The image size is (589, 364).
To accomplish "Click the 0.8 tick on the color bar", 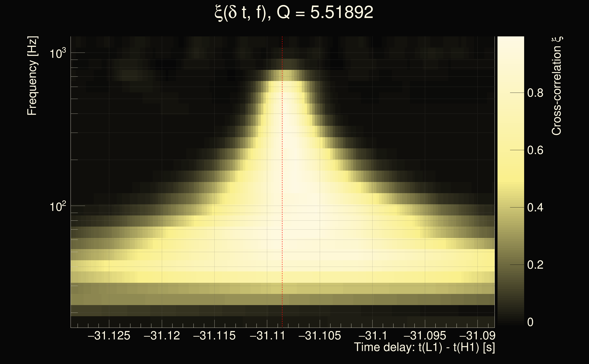I will [x=535, y=93].
